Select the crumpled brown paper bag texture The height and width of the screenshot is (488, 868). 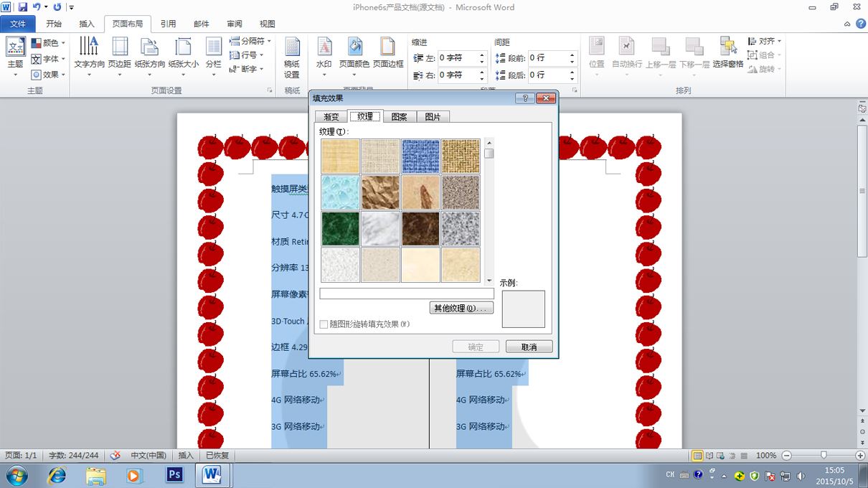(x=380, y=192)
